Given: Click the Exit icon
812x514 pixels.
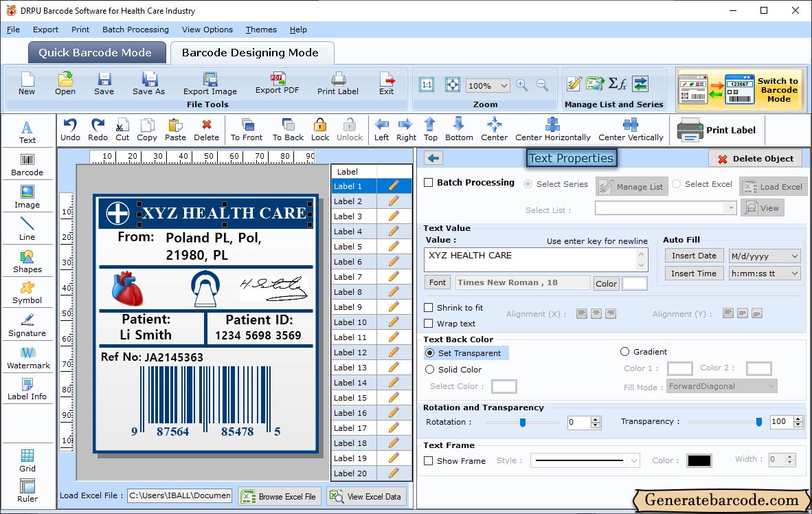Looking at the screenshot, I should pos(386,84).
